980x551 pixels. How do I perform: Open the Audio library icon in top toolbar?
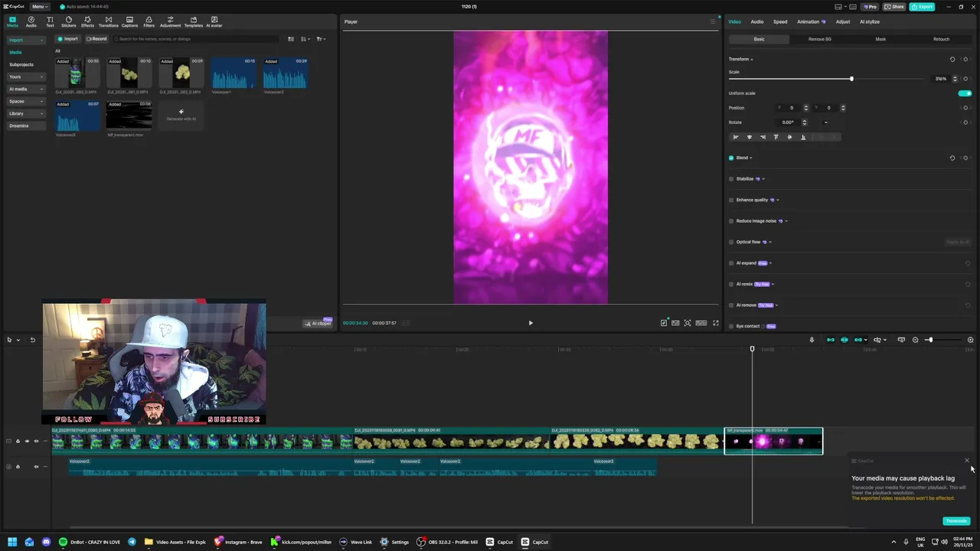[x=31, y=21]
